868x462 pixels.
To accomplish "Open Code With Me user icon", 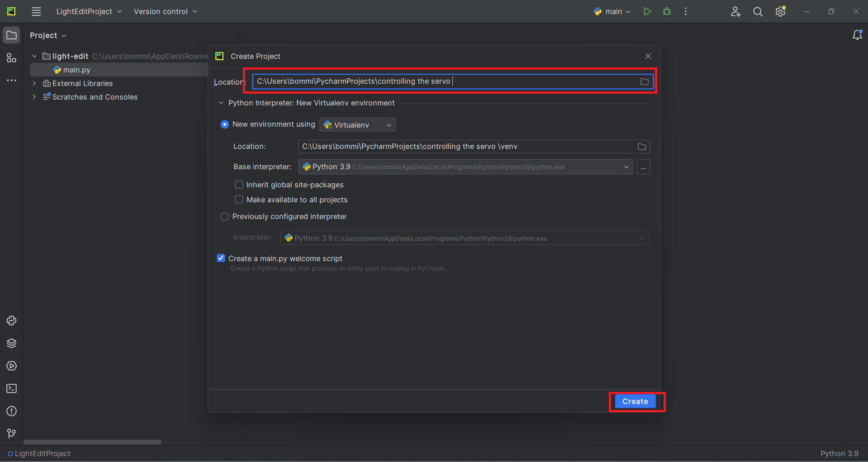I will [x=735, y=12].
